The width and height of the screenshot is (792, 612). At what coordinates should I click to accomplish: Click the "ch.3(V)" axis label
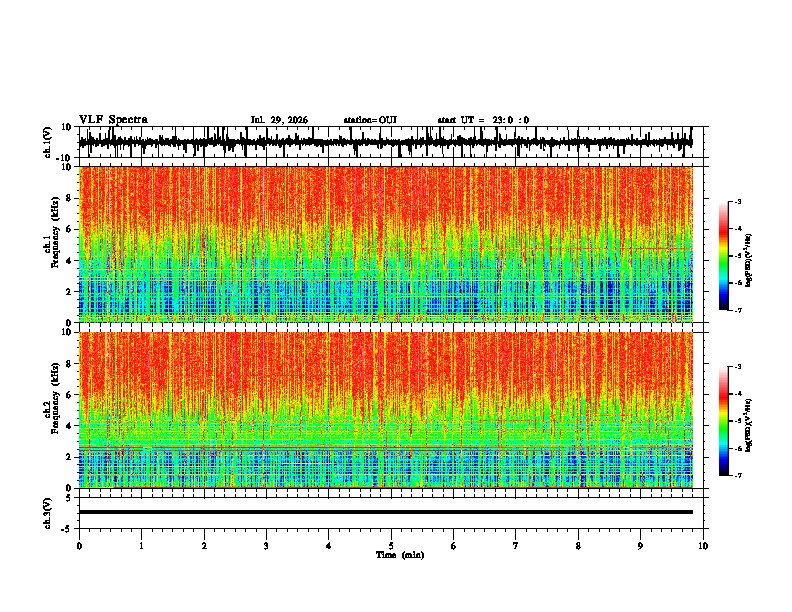point(48,513)
